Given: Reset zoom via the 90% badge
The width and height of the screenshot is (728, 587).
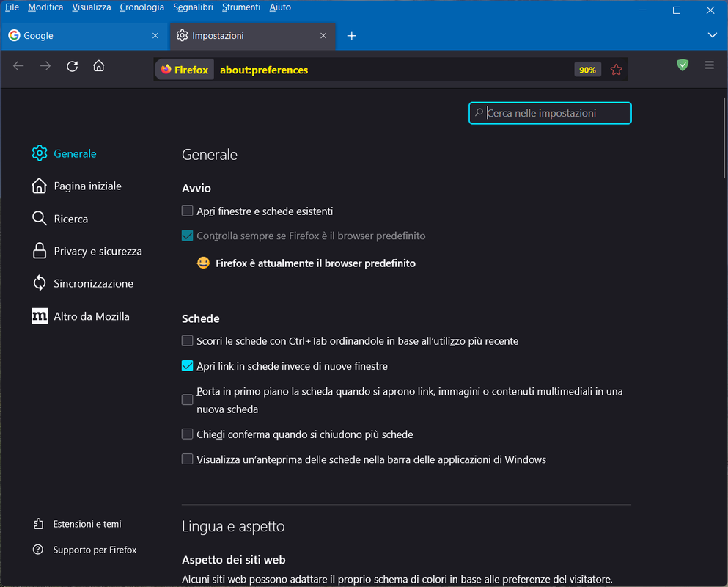Looking at the screenshot, I should (x=587, y=70).
